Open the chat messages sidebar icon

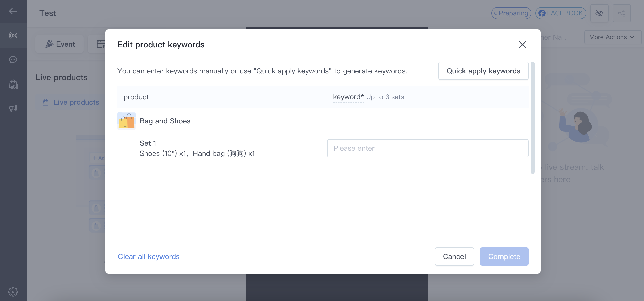coord(13,60)
